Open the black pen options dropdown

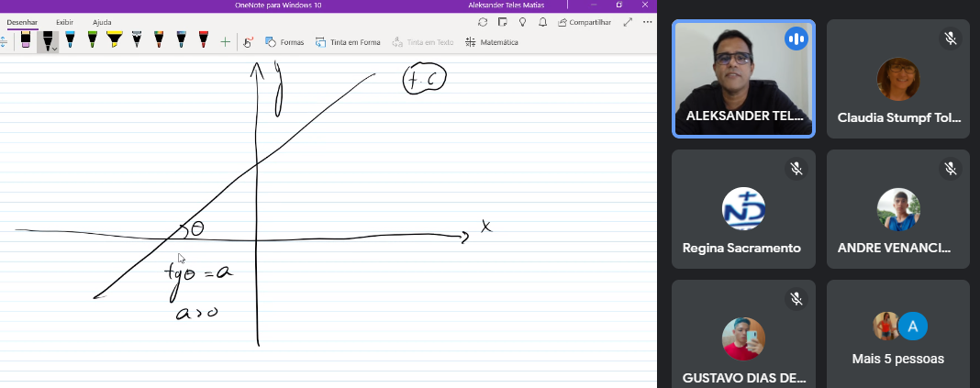(55, 47)
